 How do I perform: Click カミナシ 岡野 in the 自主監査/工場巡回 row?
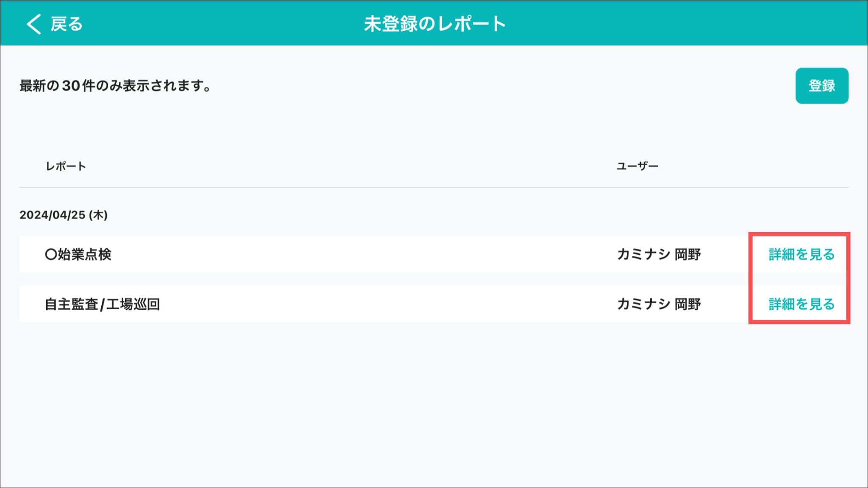coord(659,304)
